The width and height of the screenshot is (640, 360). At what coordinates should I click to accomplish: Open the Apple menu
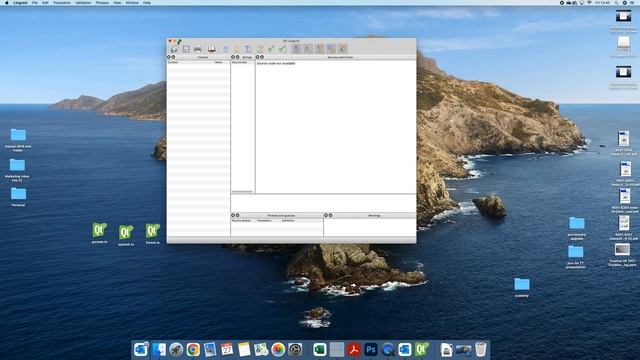[x=7, y=2]
